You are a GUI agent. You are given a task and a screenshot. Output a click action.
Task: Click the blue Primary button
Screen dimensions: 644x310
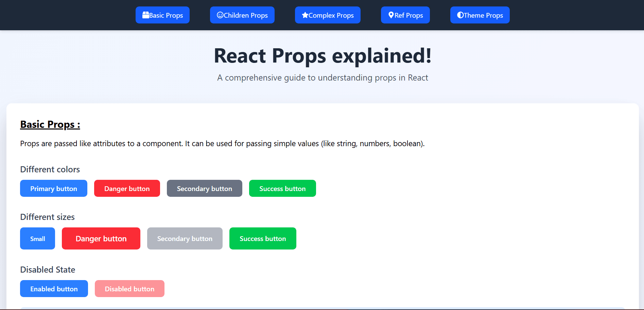click(54, 188)
